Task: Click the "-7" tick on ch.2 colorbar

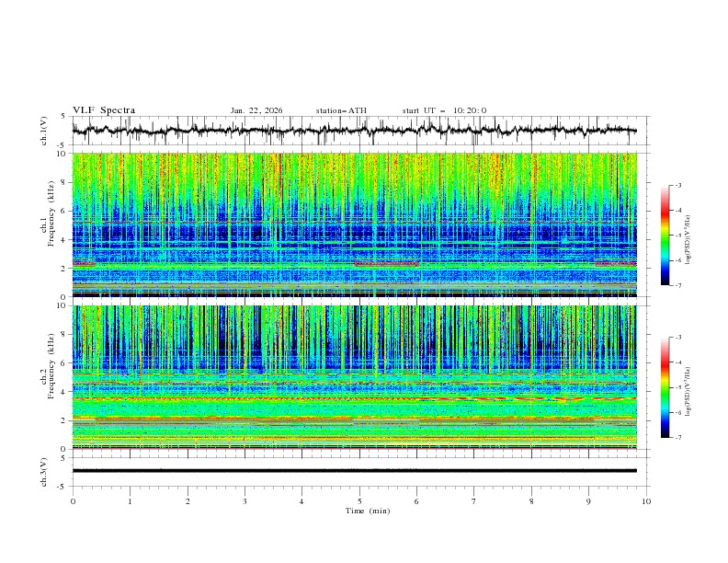Action: [678, 438]
